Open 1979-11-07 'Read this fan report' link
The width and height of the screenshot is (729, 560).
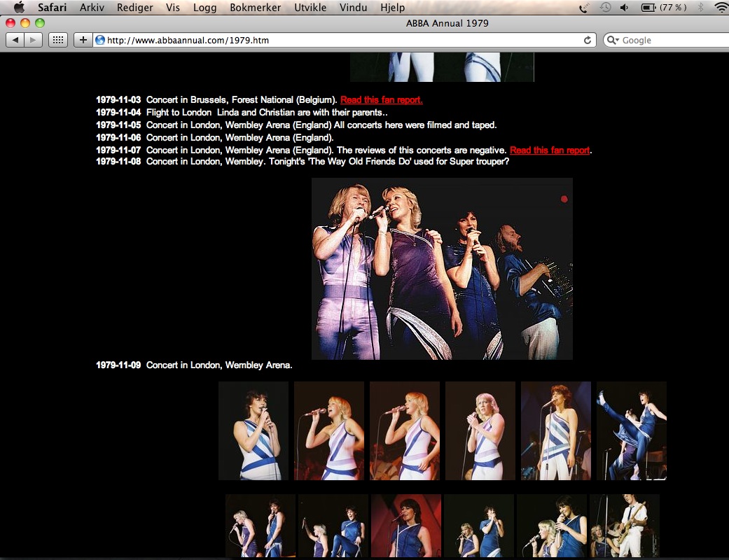point(550,150)
